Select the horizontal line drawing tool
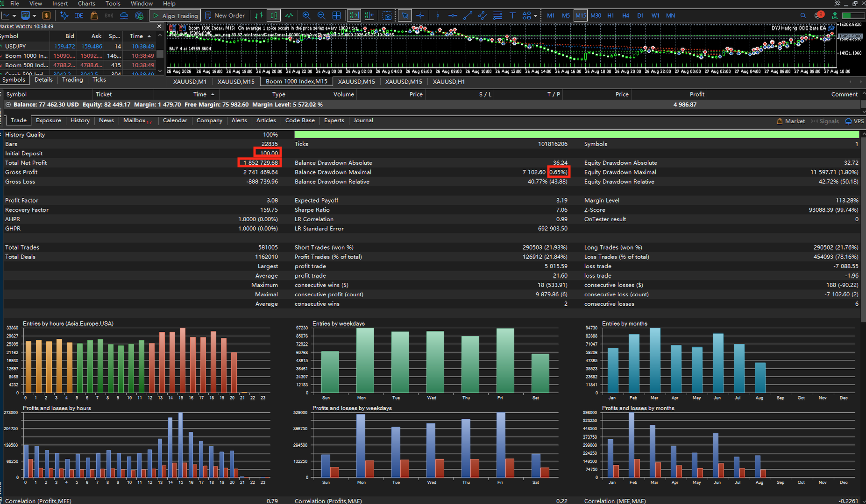The width and height of the screenshot is (866, 504). tap(453, 15)
